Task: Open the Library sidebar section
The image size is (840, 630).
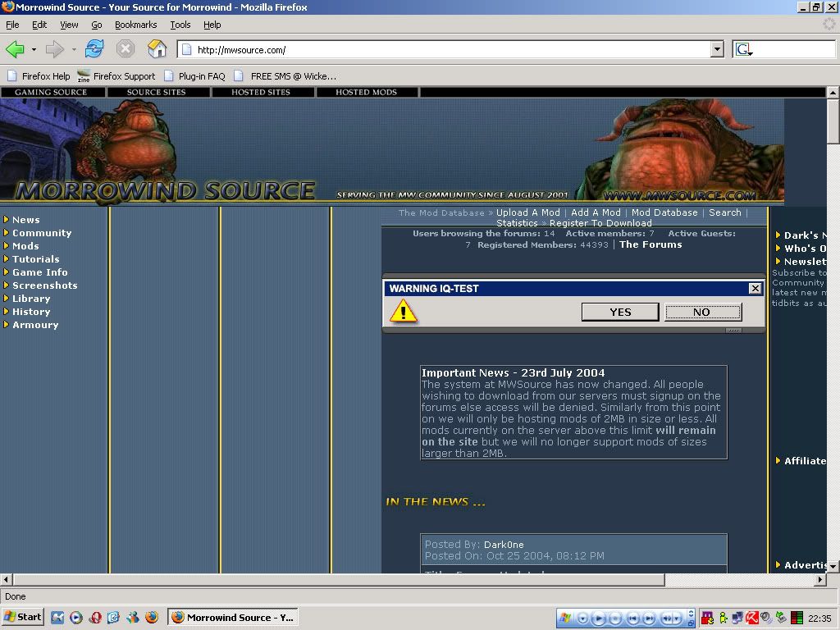Action: click(27, 299)
